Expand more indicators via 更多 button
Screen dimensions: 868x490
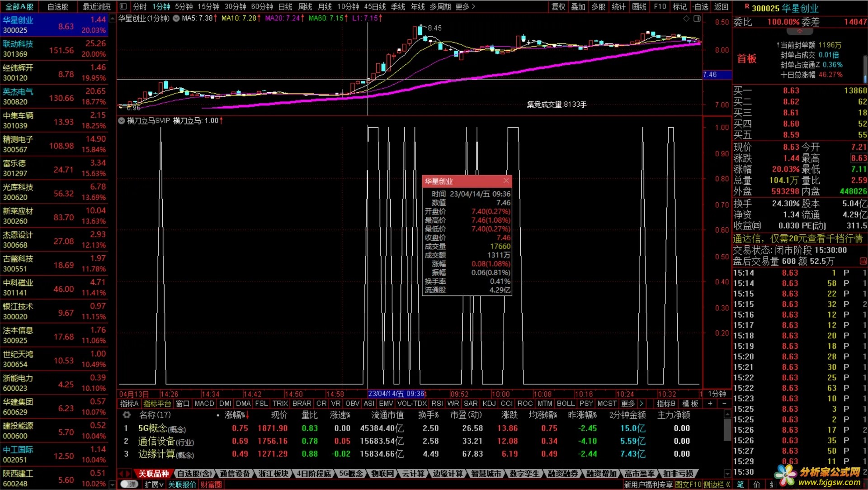point(628,404)
